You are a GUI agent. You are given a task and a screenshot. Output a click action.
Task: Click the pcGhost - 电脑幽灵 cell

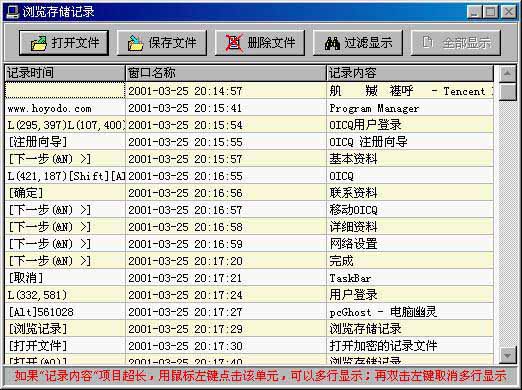[410, 312]
